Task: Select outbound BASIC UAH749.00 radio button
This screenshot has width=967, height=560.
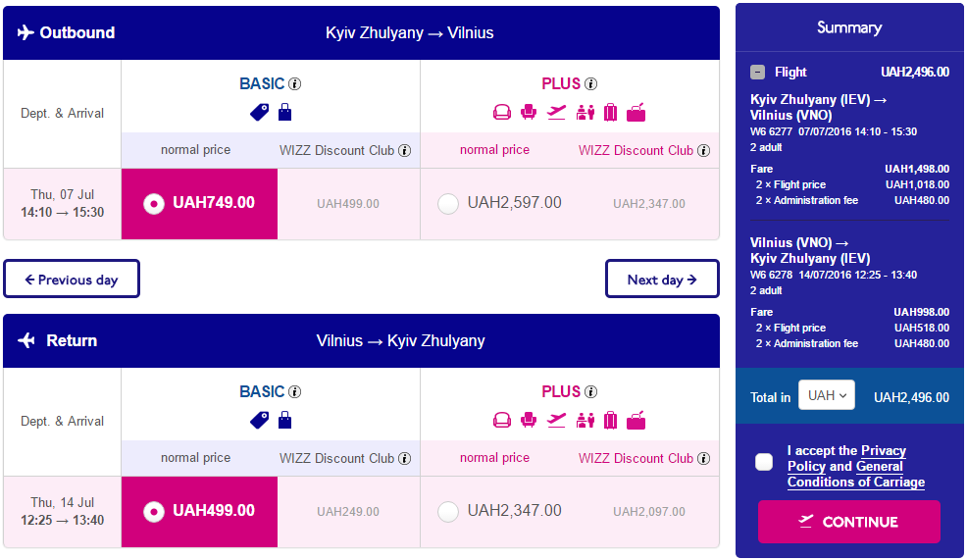Action: (x=154, y=204)
